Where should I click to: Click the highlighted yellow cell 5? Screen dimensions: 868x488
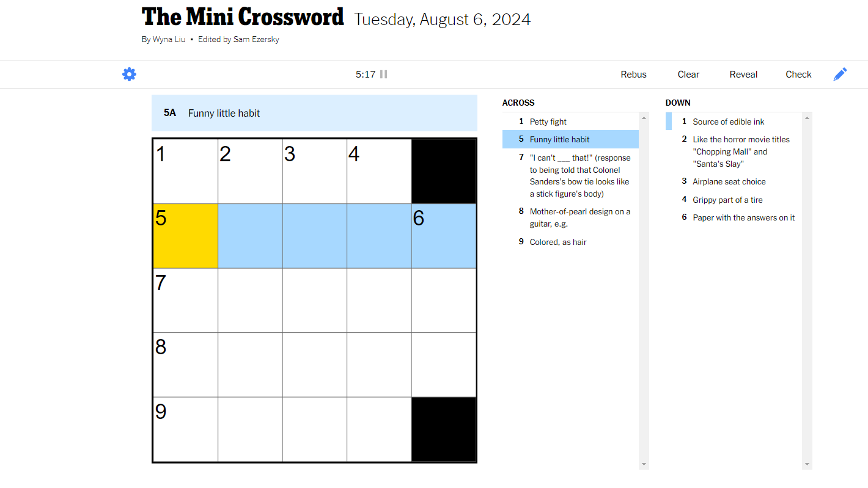[x=185, y=236]
